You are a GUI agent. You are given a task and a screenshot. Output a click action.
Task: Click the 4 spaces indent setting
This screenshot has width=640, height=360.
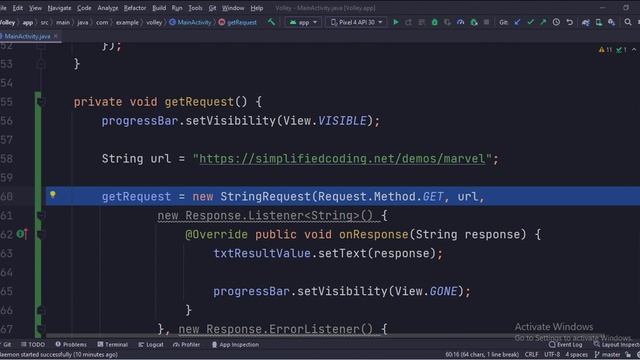tap(576, 354)
